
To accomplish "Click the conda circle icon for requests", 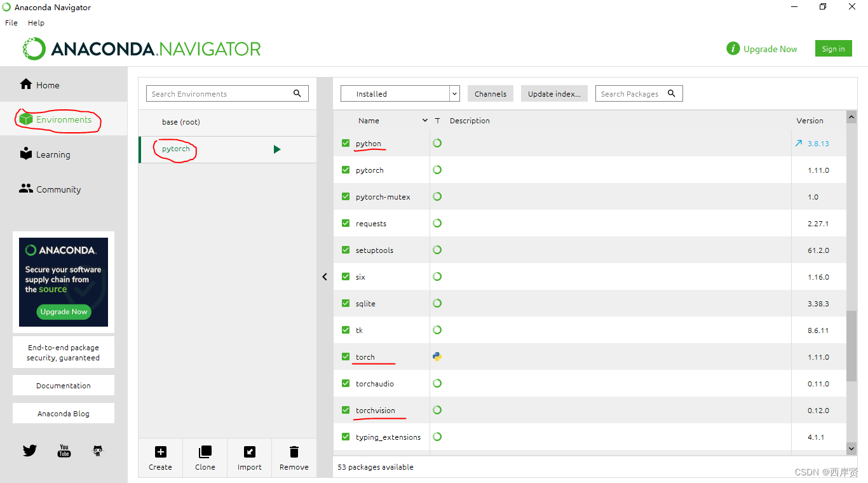I will click(437, 223).
